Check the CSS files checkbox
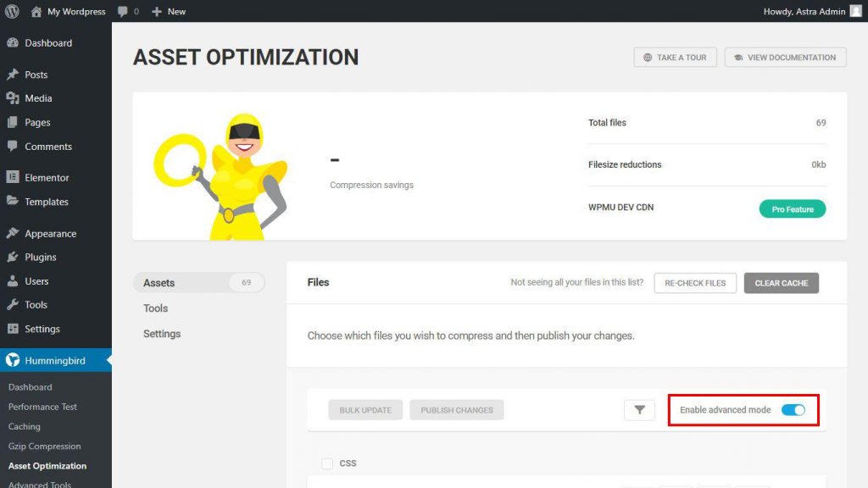 [x=327, y=463]
